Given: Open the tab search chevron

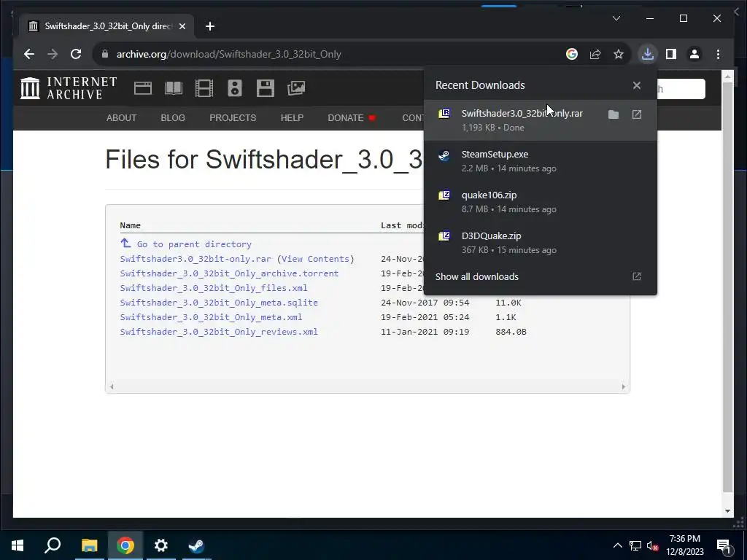Looking at the screenshot, I should (x=616, y=18).
